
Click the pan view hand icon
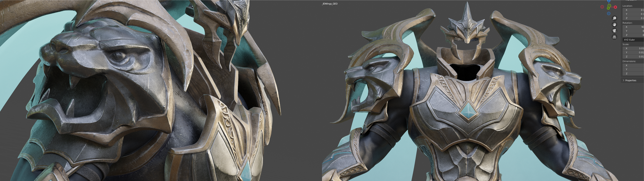[x=614, y=24]
